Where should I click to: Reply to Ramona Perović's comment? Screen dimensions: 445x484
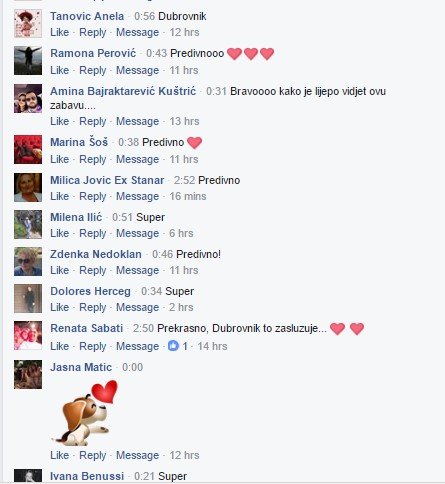93,71
